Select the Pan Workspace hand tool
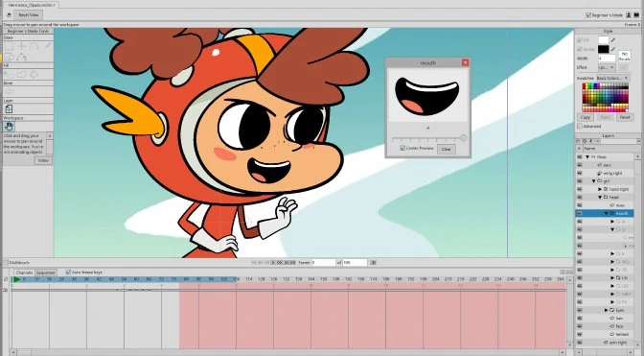This screenshot has height=356, width=644. tap(9, 126)
